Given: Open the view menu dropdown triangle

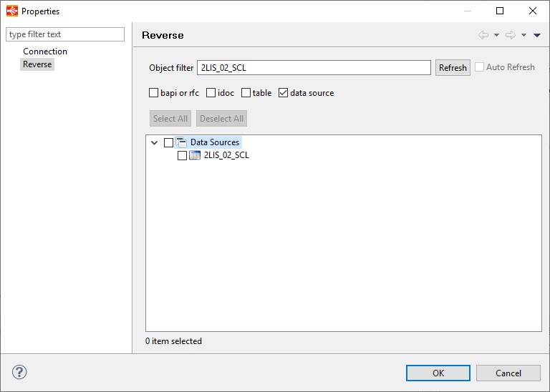Looking at the screenshot, I should click(536, 35).
